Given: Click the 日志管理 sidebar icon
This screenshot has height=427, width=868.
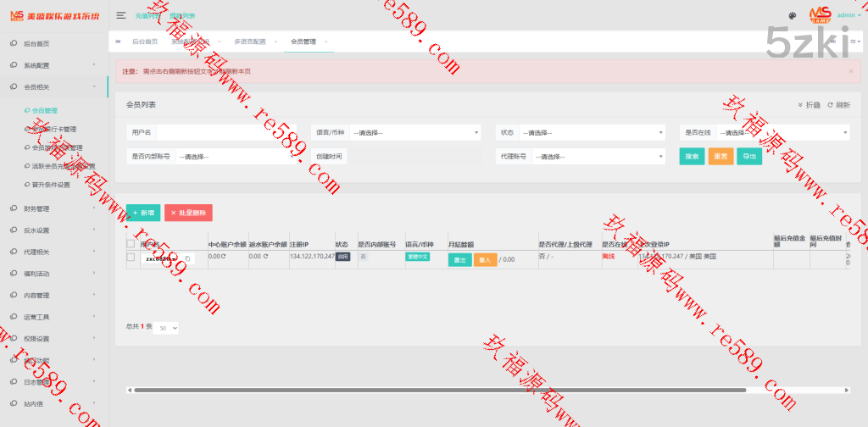Looking at the screenshot, I should 14,381.
